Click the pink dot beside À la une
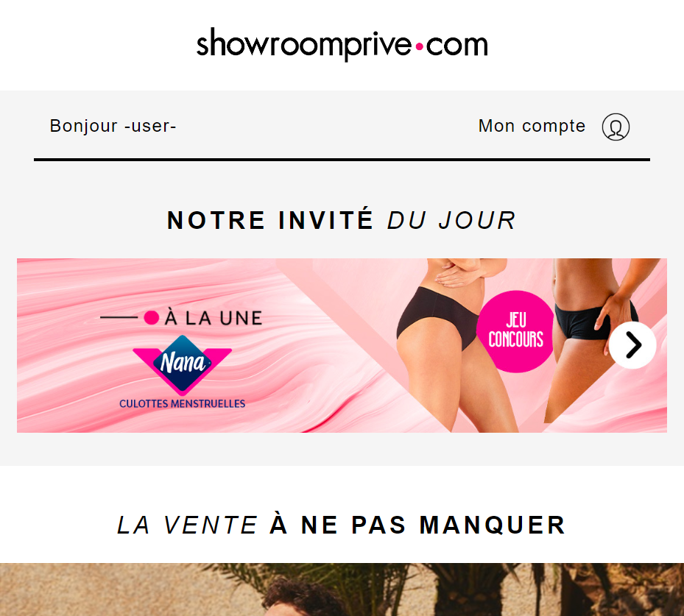This screenshot has height=616, width=684. pyautogui.click(x=152, y=318)
